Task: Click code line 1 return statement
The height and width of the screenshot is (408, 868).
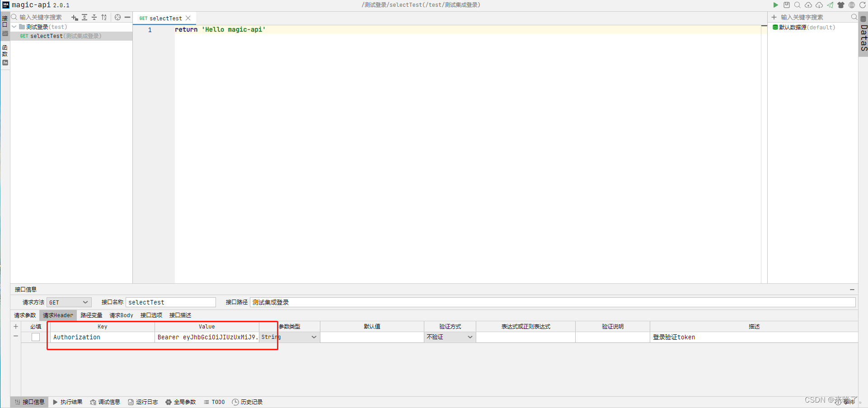Action: pos(220,30)
